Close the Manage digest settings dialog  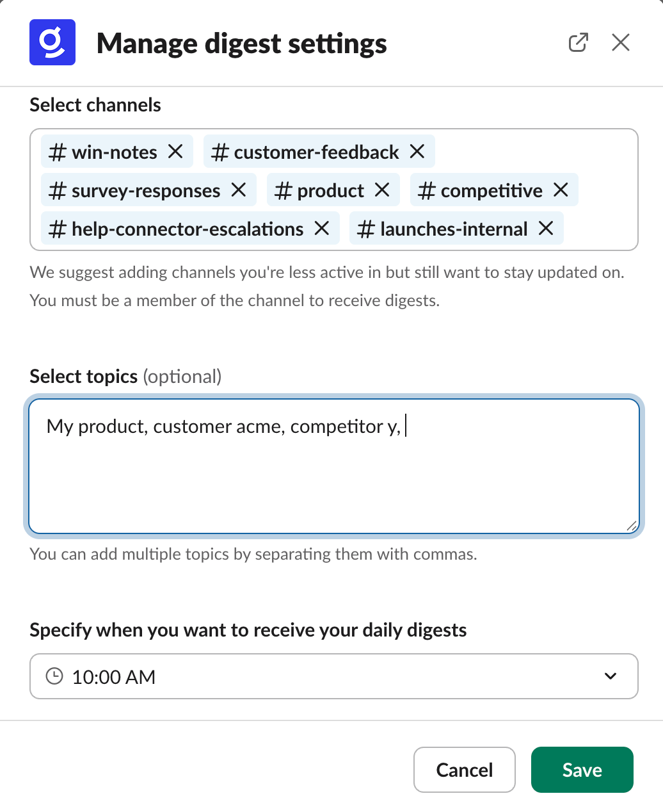(620, 42)
